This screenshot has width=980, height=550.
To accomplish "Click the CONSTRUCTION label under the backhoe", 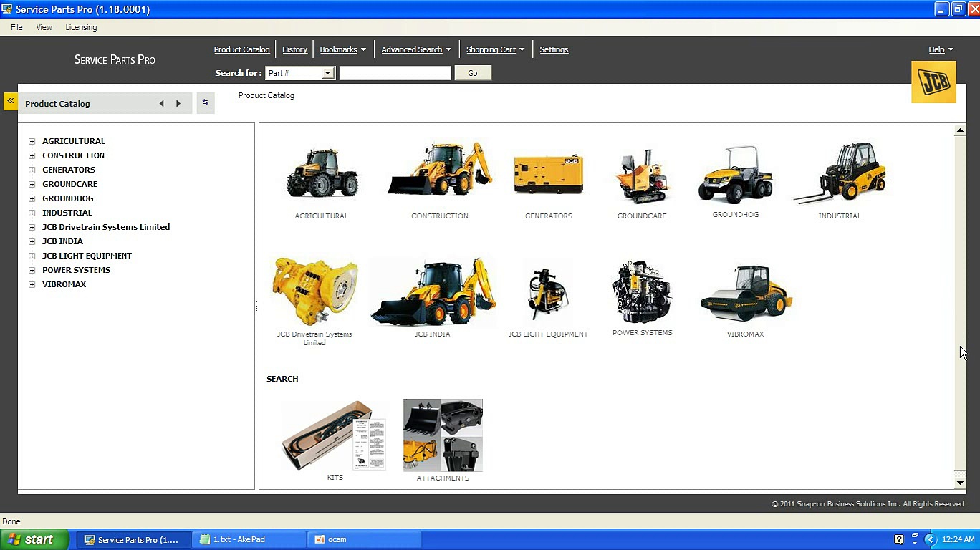I will pyautogui.click(x=440, y=216).
